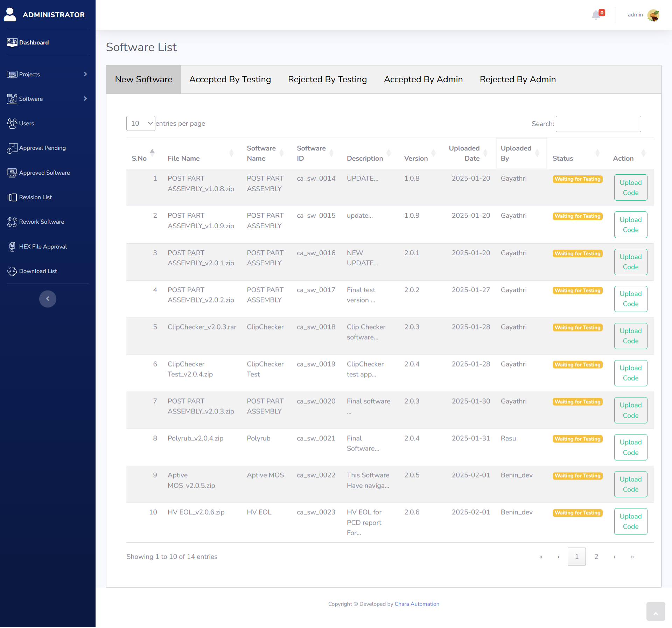The height and width of the screenshot is (628, 672).
Task: Sort table by S.No column
Action: click(139, 158)
